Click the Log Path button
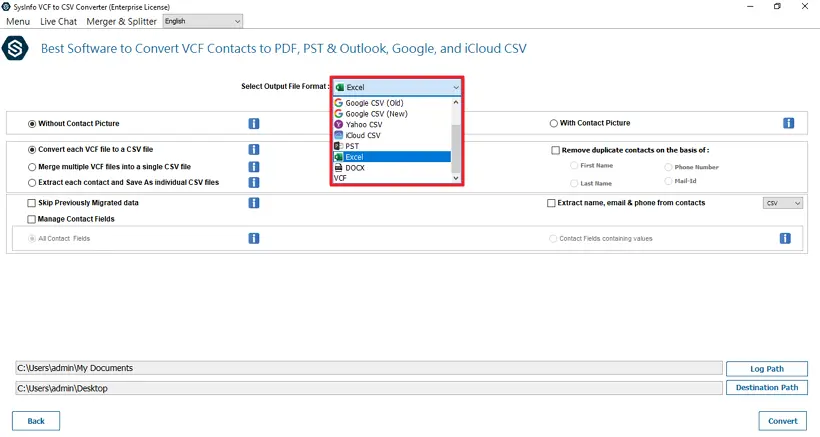Image resolution: width=820 pixels, height=437 pixels. point(767,369)
